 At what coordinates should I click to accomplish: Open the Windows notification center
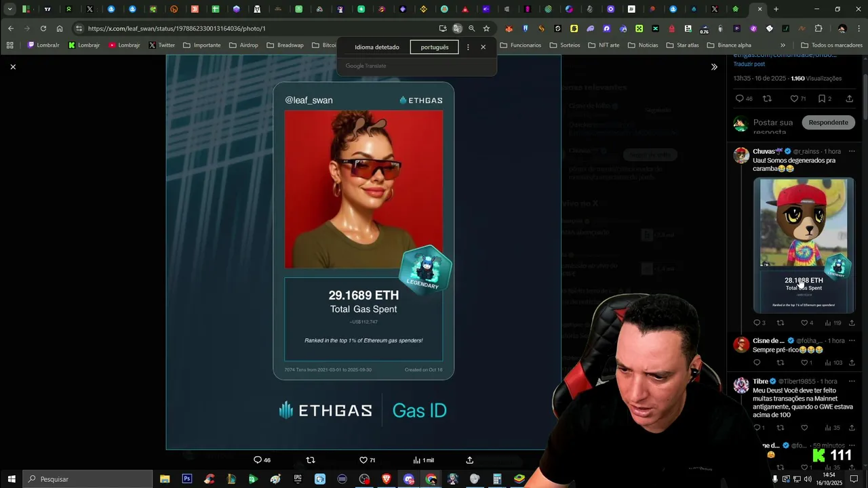(854, 479)
